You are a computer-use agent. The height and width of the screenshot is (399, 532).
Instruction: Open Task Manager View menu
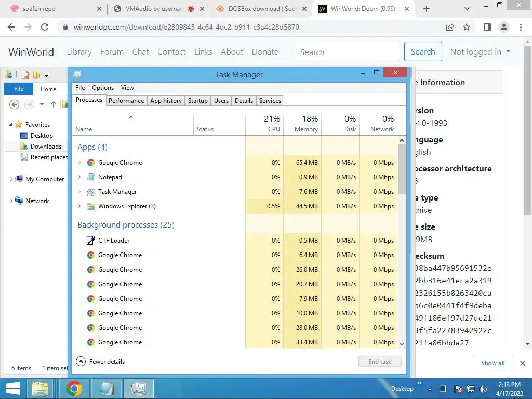click(x=128, y=88)
